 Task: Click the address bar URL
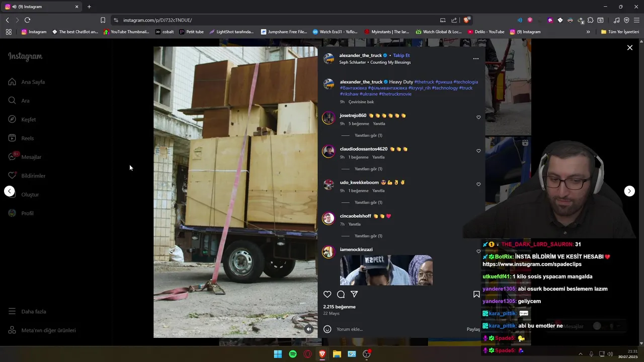pyautogui.click(x=157, y=20)
